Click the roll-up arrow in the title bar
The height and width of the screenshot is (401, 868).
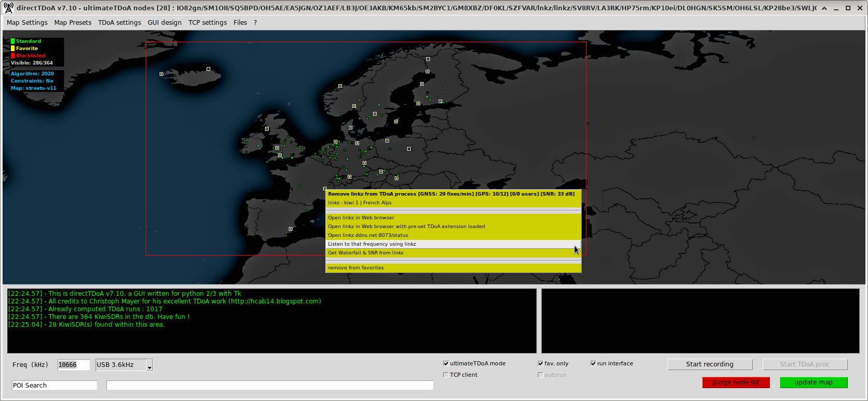pyautogui.click(x=824, y=8)
